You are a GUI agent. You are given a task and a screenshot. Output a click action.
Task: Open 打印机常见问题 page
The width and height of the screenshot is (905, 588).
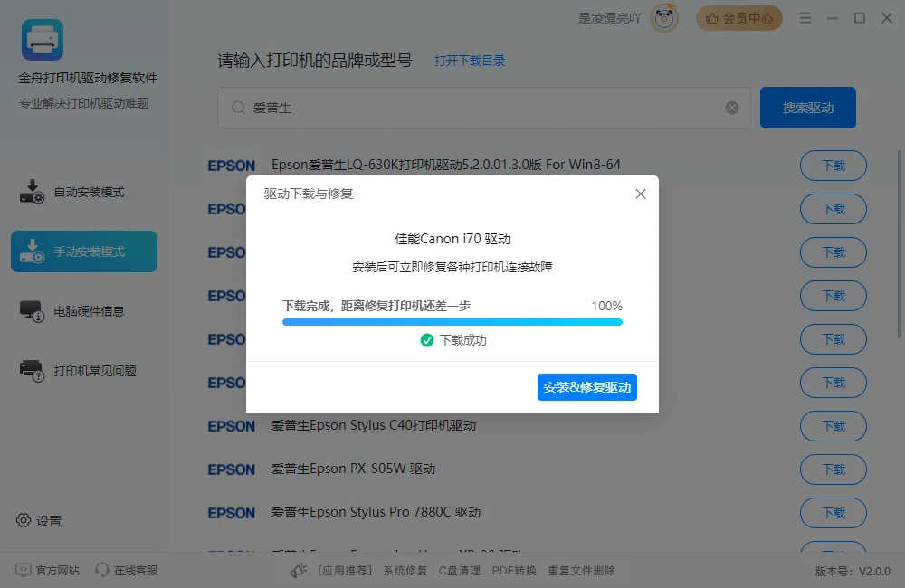point(83,371)
